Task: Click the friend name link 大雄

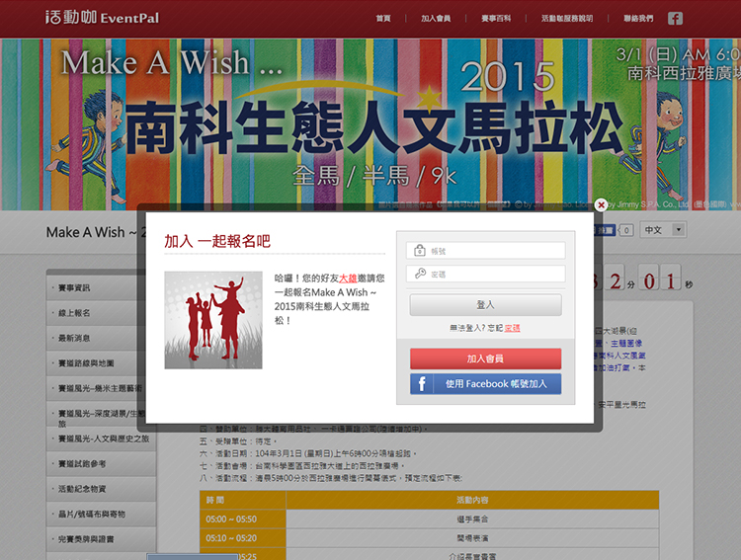Action: point(348,279)
